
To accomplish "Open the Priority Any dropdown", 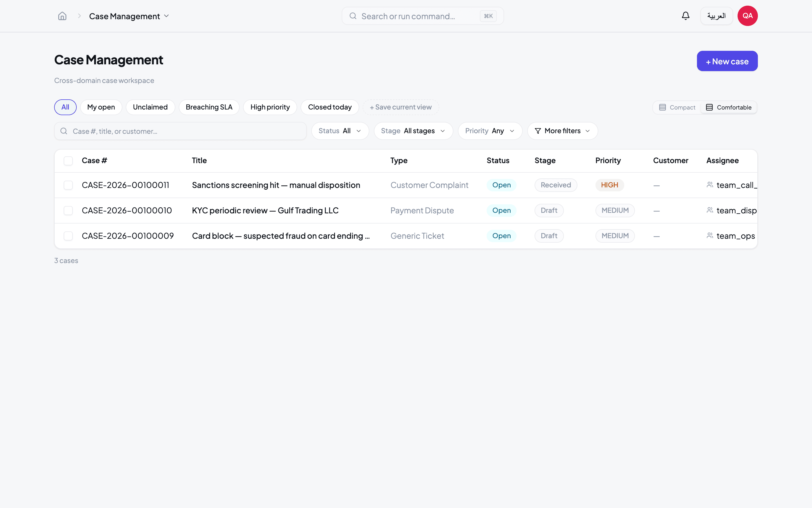I will (490, 131).
